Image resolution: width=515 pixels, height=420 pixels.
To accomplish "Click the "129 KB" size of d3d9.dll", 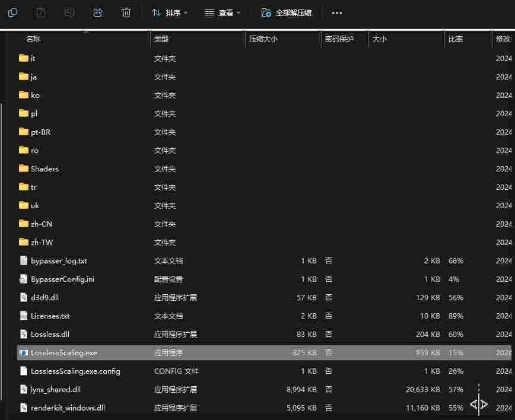I will pyautogui.click(x=428, y=298).
